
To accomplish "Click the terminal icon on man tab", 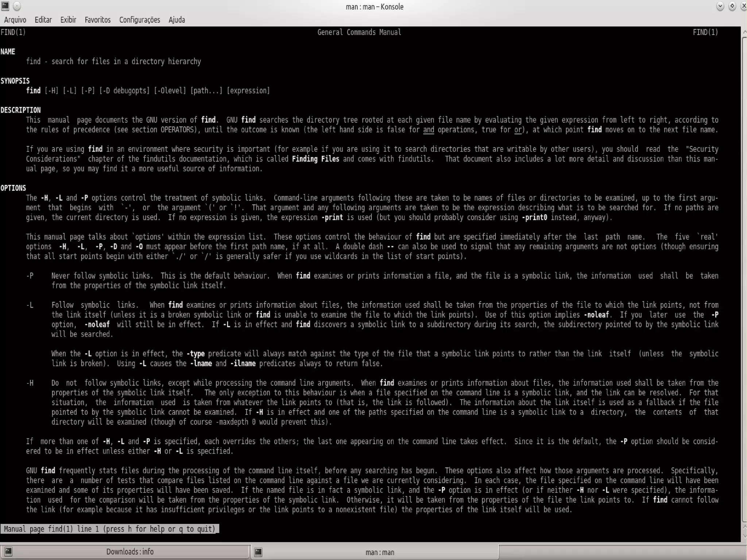I will (258, 552).
